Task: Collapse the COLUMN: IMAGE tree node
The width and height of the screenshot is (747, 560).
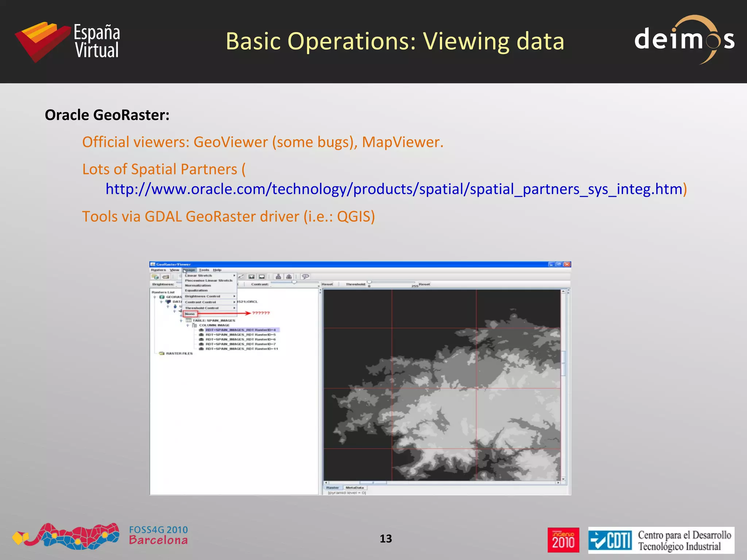Action: [x=188, y=325]
